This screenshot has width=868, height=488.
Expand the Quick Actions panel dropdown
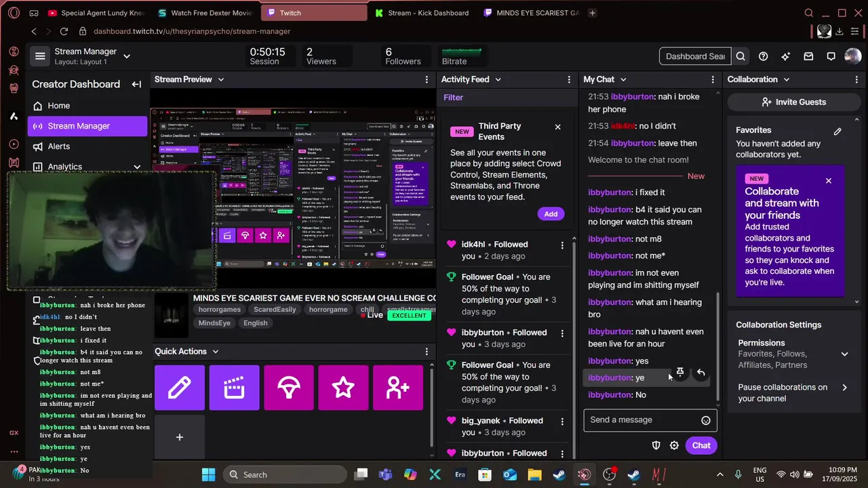pyautogui.click(x=216, y=351)
